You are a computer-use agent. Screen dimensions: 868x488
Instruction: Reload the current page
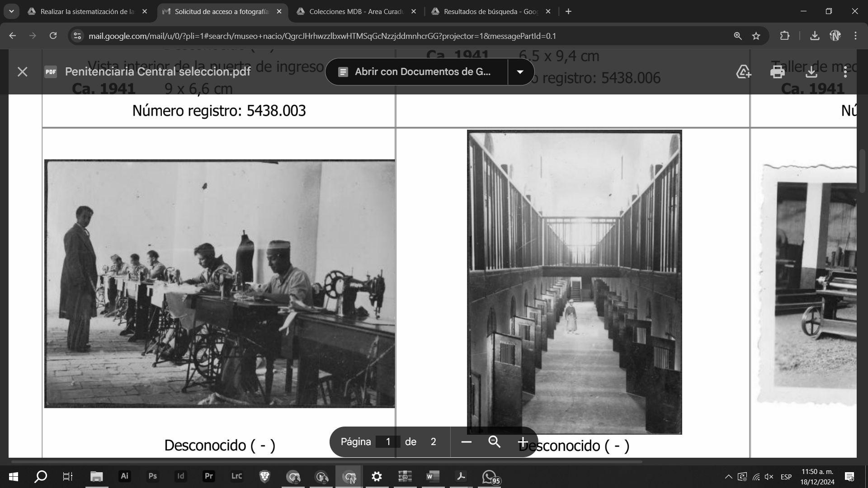(53, 36)
